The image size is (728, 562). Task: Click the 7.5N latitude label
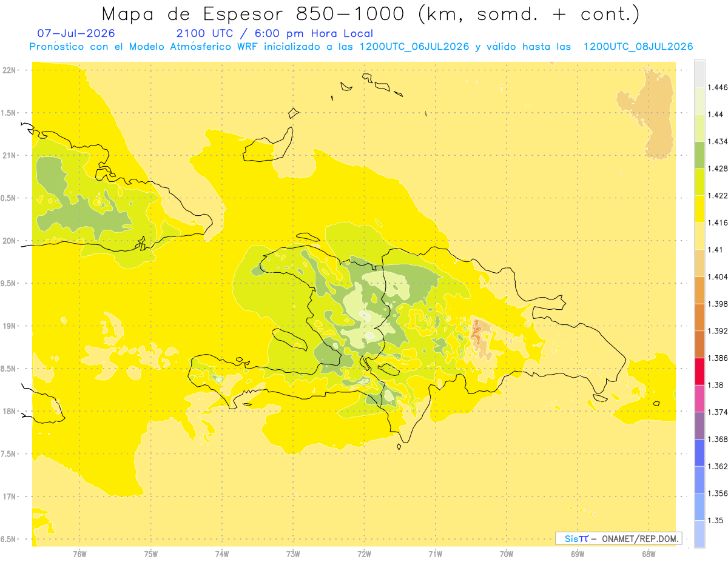9,454
